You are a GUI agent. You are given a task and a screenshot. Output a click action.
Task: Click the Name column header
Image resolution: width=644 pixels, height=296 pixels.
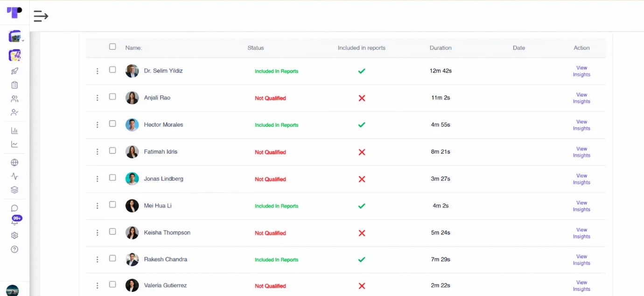[133, 48]
